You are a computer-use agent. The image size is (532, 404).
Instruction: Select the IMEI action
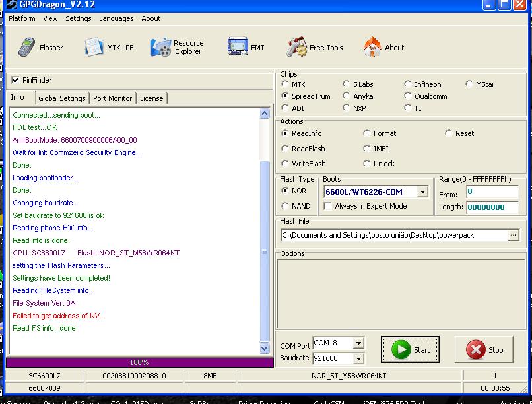(366, 149)
